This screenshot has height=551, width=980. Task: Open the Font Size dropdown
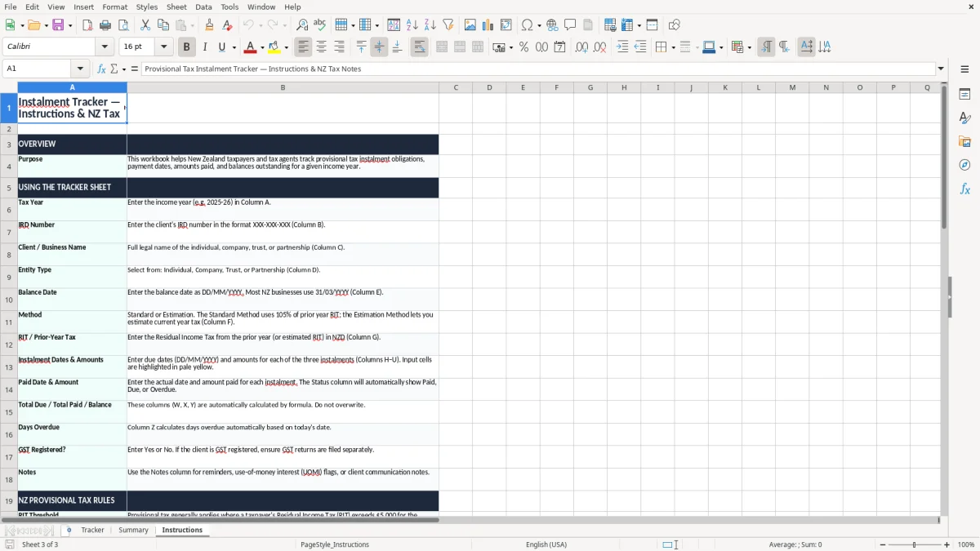[x=163, y=47]
